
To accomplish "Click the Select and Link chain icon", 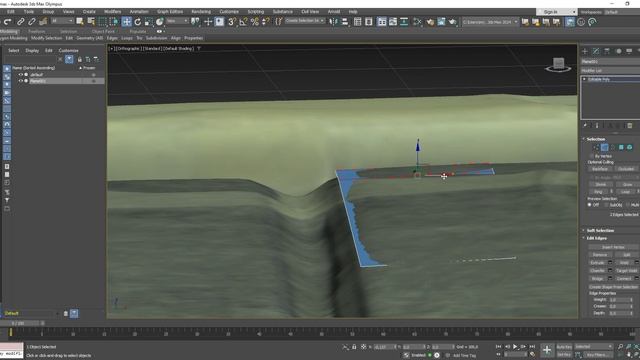I will click(20, 22).
